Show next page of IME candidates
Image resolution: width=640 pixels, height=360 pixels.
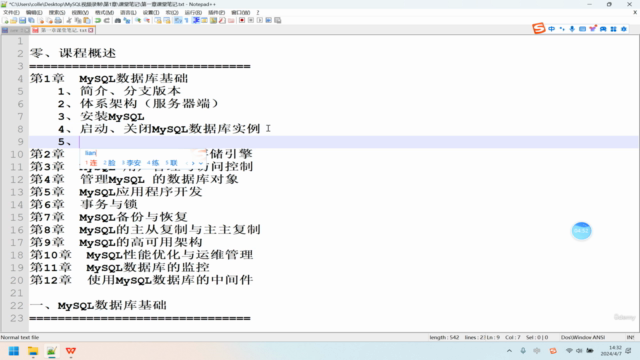193,163
